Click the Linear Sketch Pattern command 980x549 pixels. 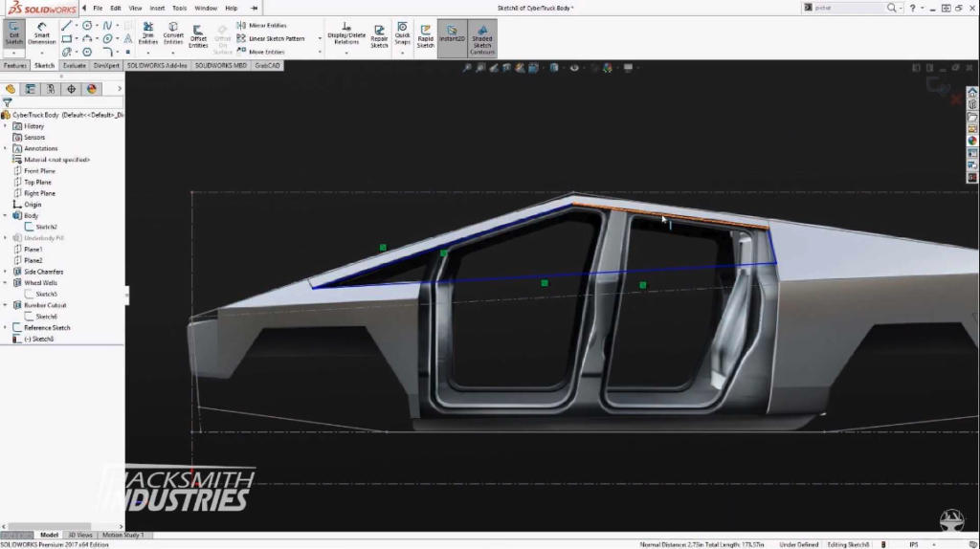click(271, 38)
